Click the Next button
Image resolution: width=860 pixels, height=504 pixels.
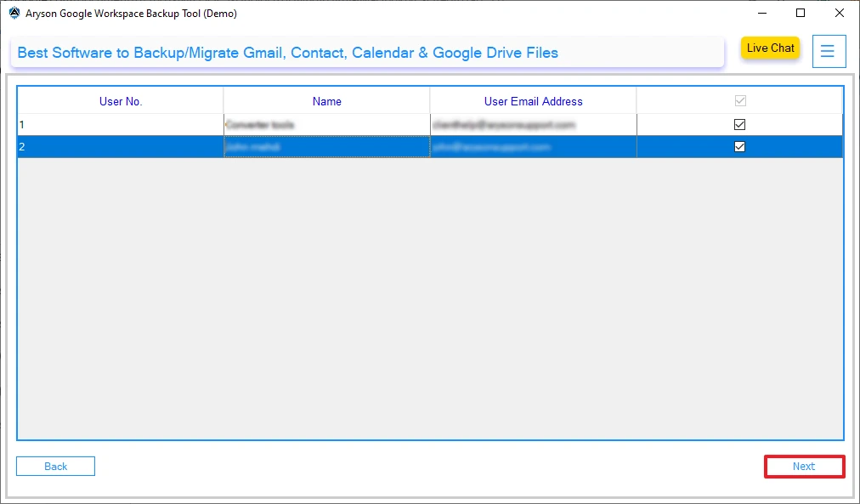(804, 466)
